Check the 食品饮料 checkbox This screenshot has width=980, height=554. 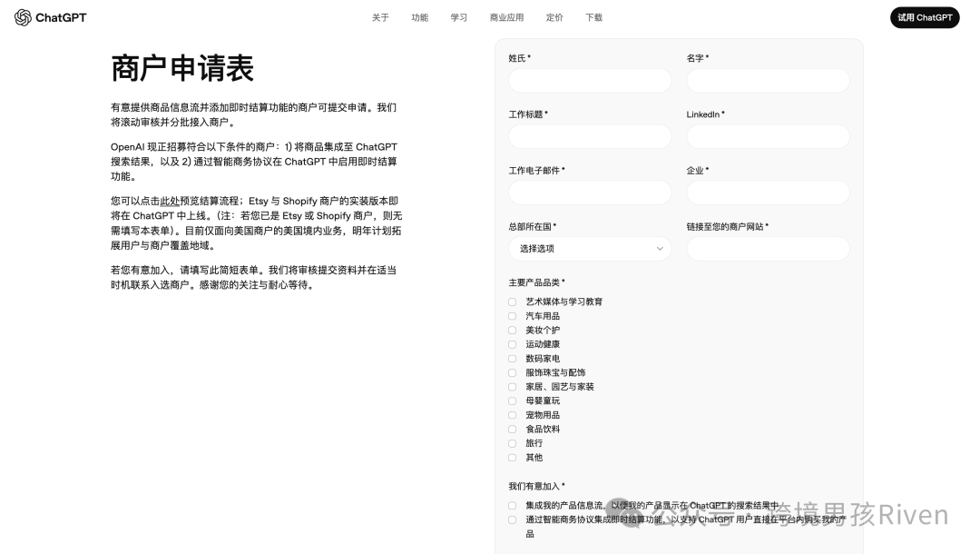click(x=513, y=430)
